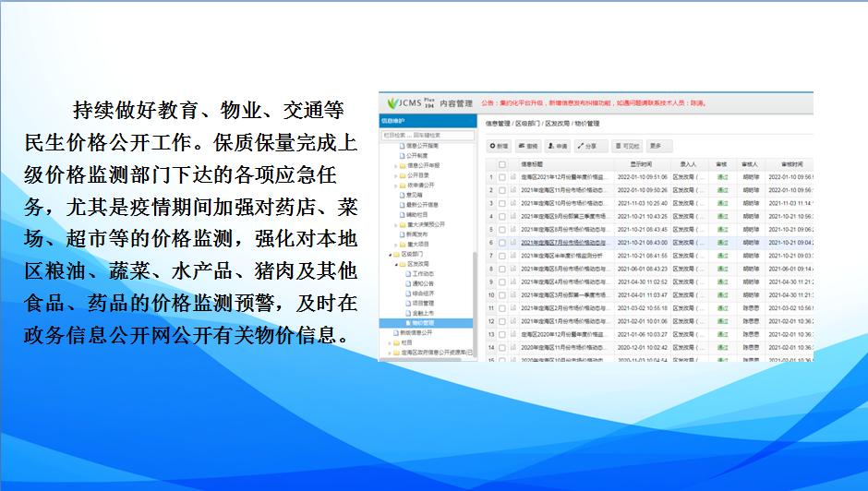Collapse the 区级部门 tree node
868x491 pixels.
click(392, 254)
